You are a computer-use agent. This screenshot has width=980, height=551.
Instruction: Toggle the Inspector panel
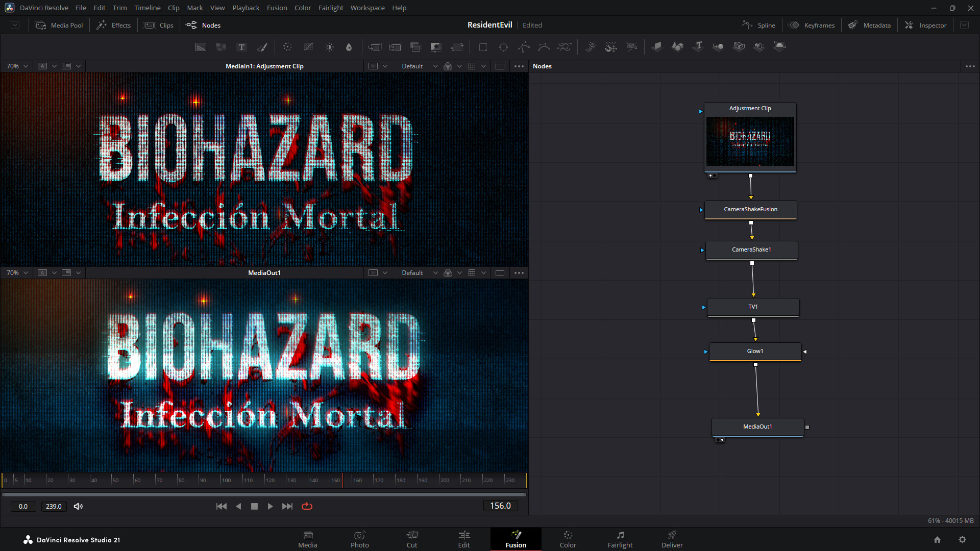tap(925, 25)
